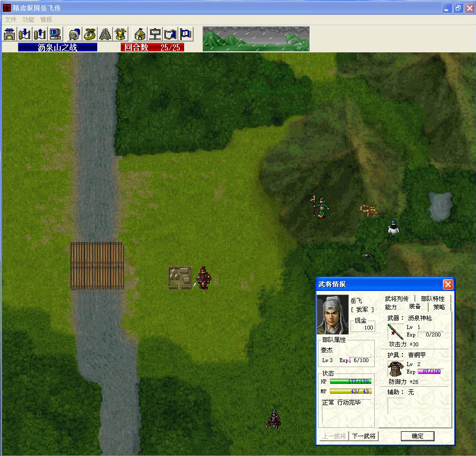Open the computer system settings icon
Viewport: 476px width, 456px height.
coord(55,34)
